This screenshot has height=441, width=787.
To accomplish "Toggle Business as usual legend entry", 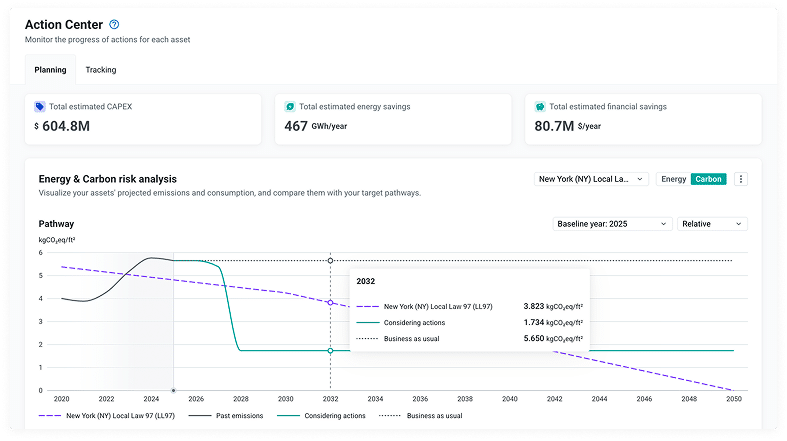I will pyautogui.click(x=421, y=415).
